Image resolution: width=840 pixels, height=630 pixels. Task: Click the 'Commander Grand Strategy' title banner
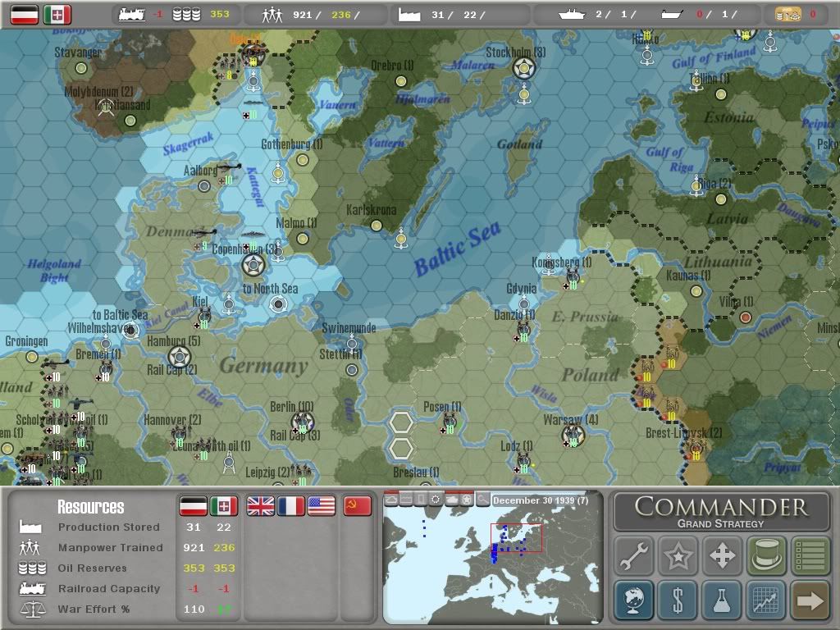tap(721, 512)
